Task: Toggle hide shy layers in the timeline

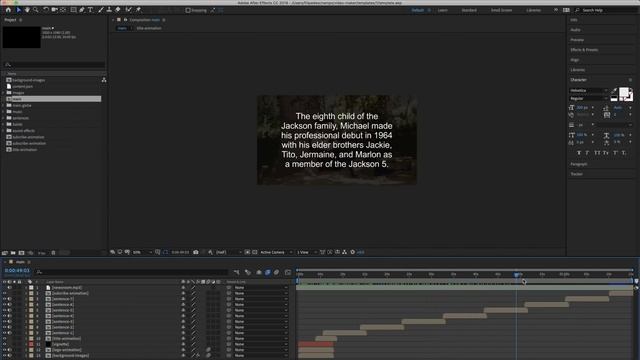Action: (x=259, y=272)
